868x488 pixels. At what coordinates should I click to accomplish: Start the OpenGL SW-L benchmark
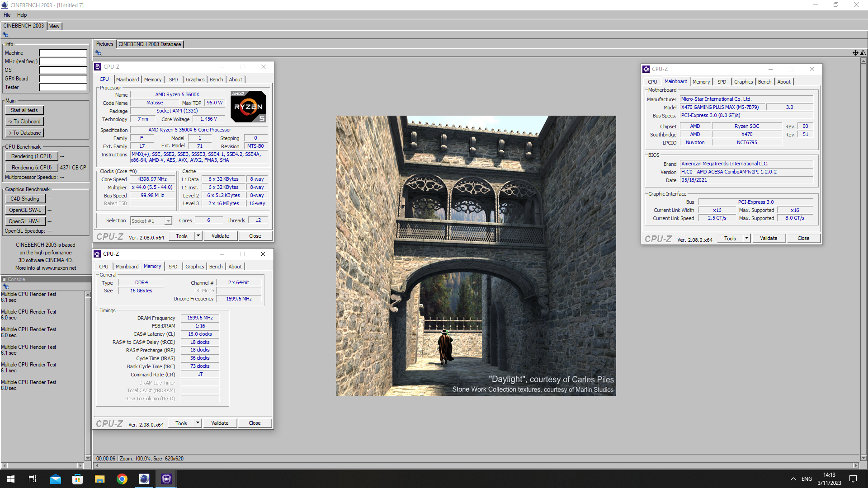(x=25, y=210)
